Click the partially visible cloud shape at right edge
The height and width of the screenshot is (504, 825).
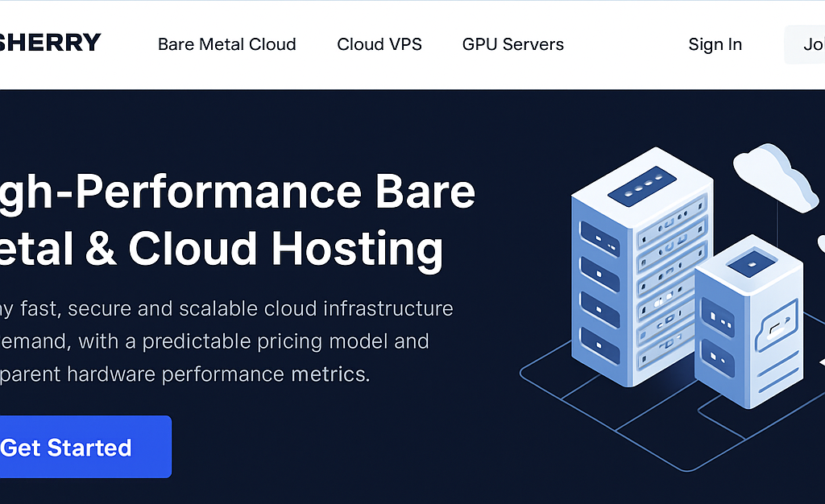(x=820, y=242)
